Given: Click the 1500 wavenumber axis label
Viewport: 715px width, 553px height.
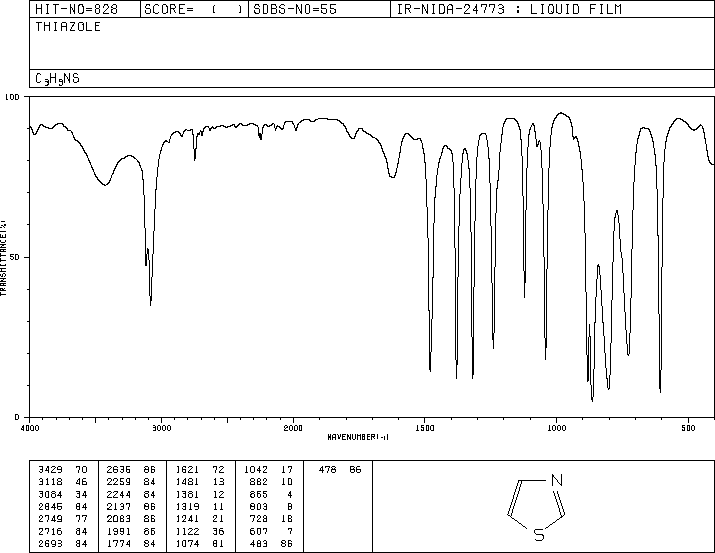Looking at the screenshot, I should click(425, 428).
